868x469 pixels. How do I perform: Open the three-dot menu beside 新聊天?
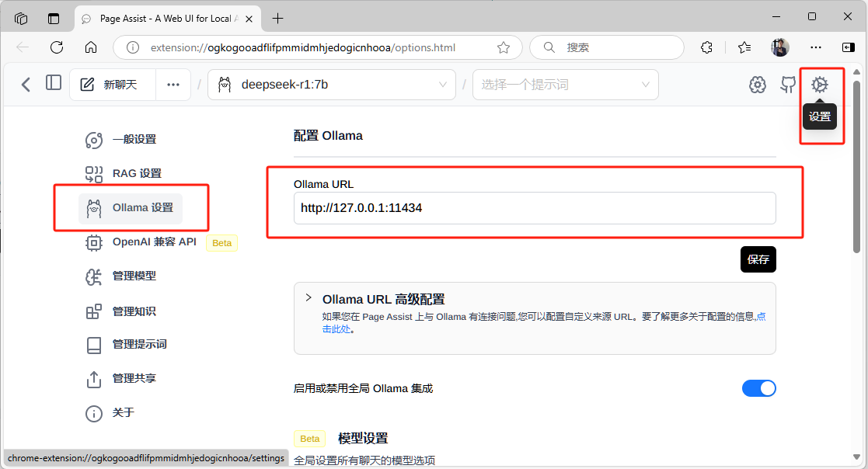(173, 85)
